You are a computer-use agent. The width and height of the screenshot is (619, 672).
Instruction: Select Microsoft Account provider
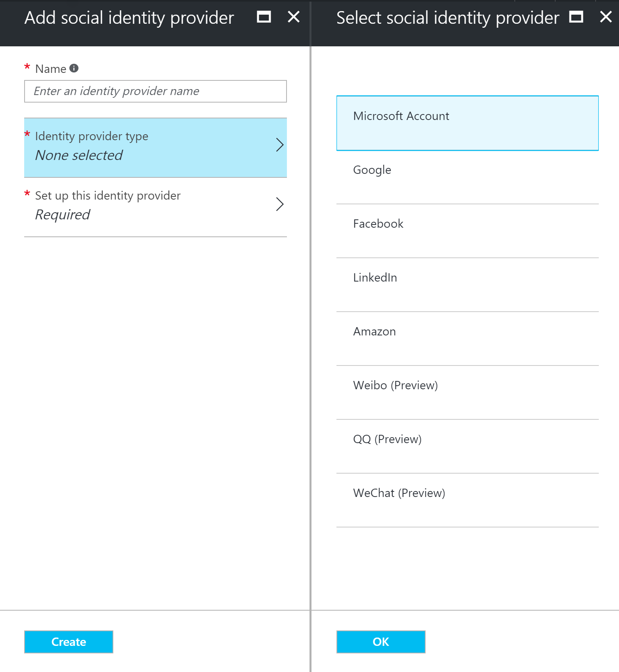coord(467,123)
